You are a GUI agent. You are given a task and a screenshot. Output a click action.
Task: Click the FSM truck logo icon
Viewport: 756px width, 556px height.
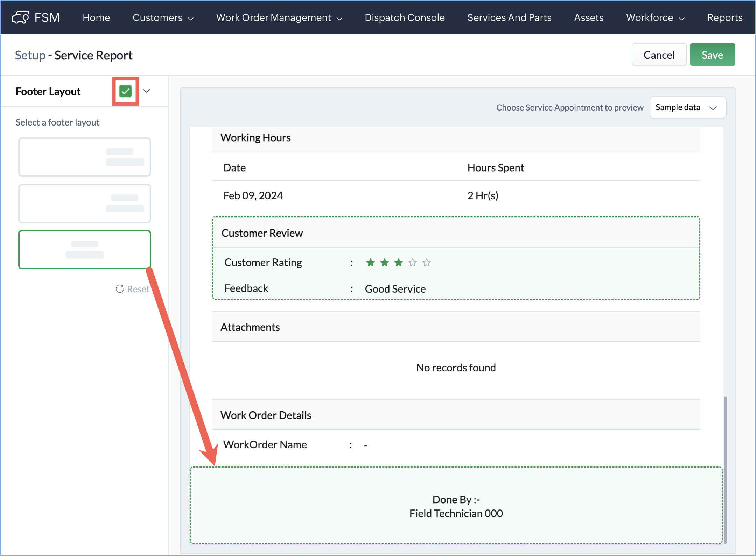(20, 17)
